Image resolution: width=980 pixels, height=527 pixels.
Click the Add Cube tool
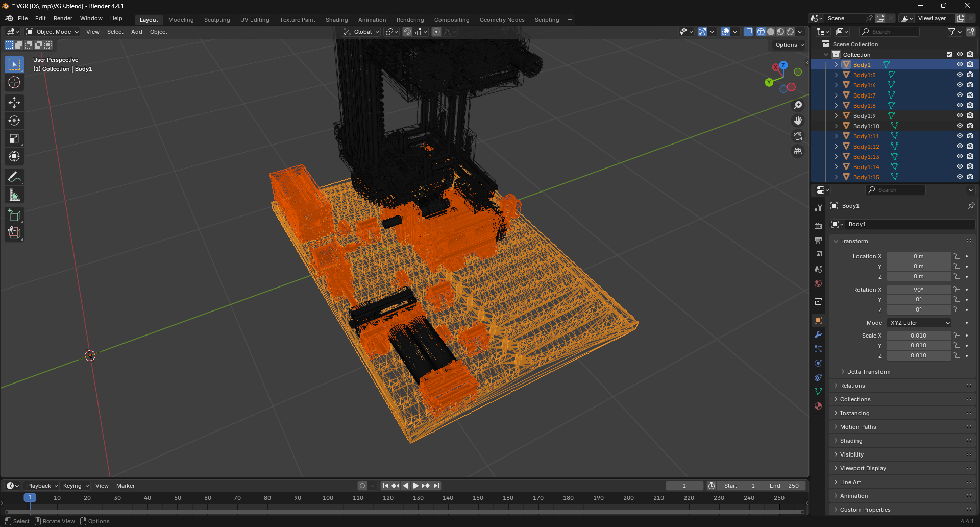point(14,215)
